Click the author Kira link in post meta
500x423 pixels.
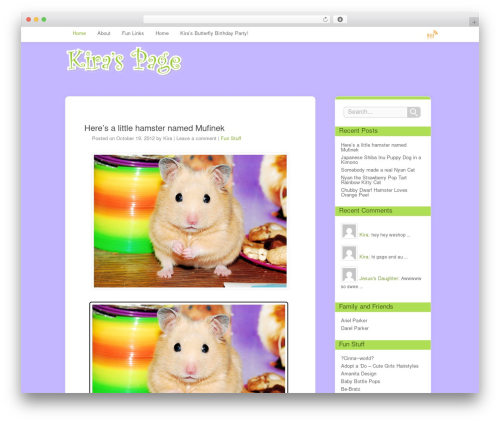167,138
